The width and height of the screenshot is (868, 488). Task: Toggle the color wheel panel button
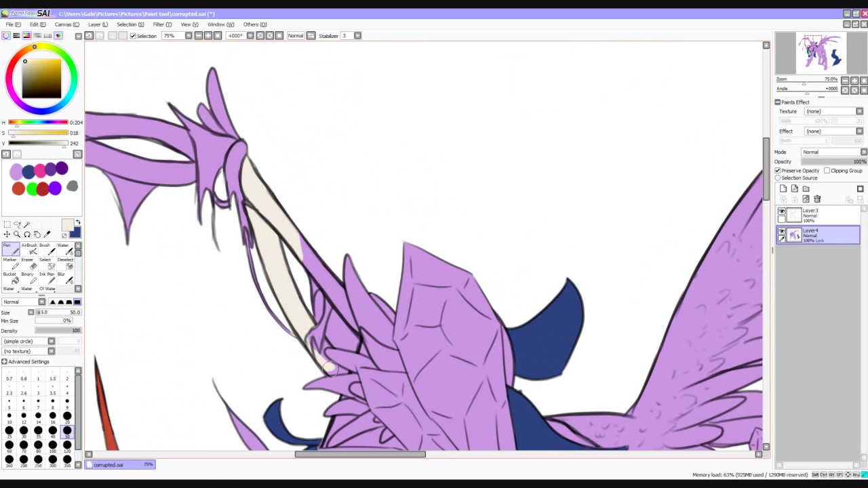(x=6, y=36)
